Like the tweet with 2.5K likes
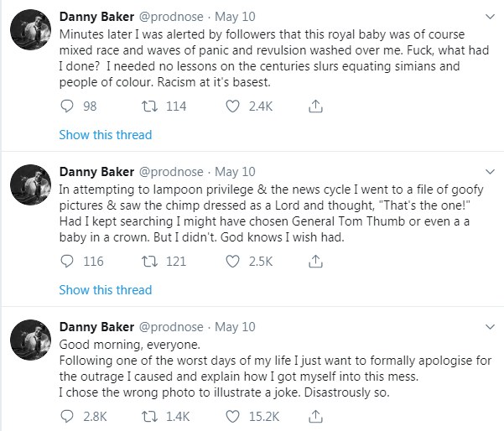504x431 pixels. 232,262
